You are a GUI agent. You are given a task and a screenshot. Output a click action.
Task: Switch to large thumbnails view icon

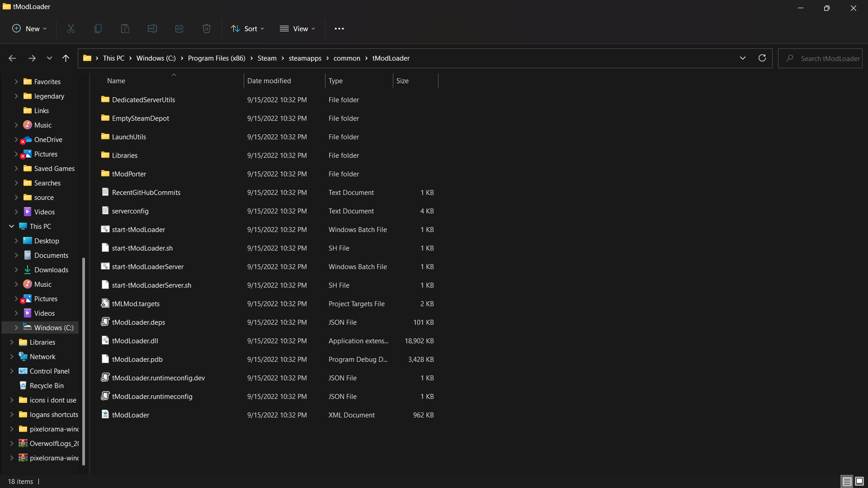pyautogui.click(x=859, y=481)
